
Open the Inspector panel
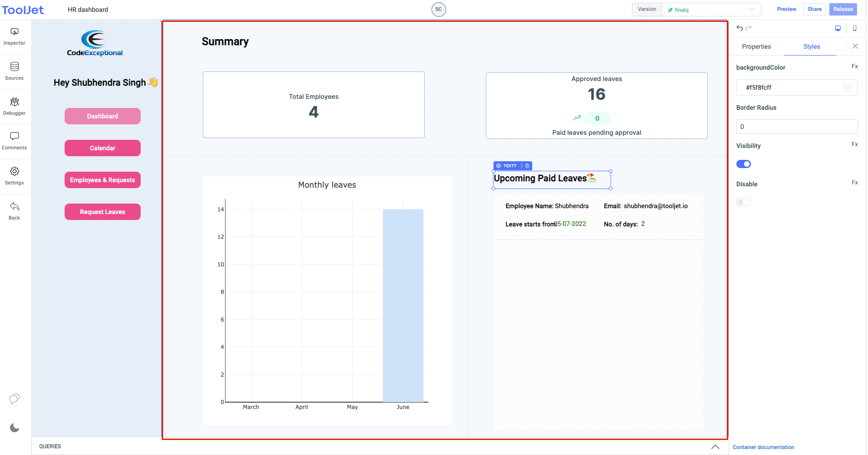[14, 36]
